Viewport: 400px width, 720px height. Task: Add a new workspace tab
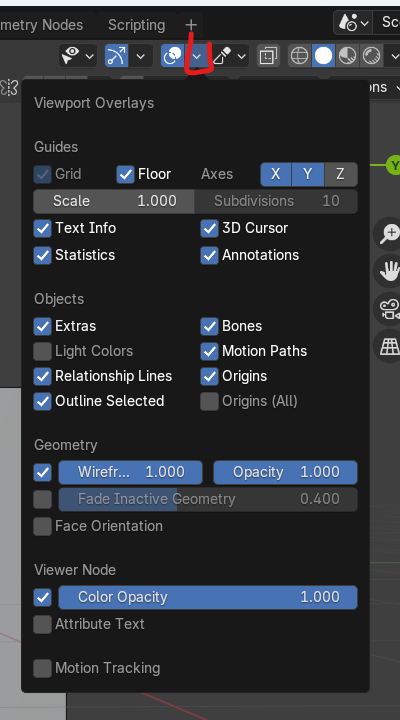tap(191, 25)
